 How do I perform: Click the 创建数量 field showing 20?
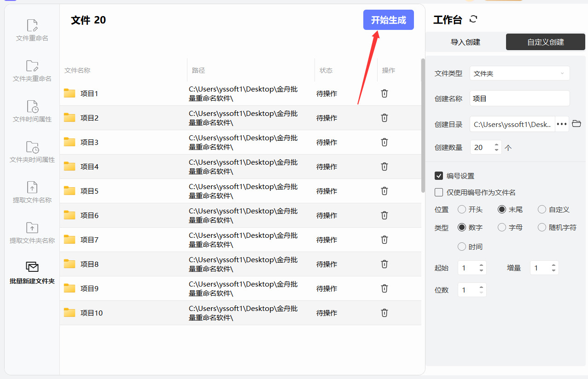click(486, 148)
